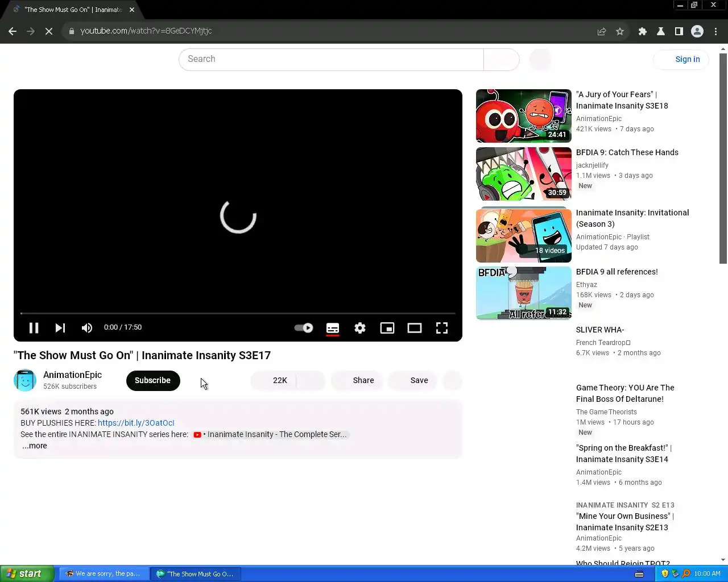Close the 'The Show Must Go On' browser tab
The image size is (728, 582).
(132, 10)
